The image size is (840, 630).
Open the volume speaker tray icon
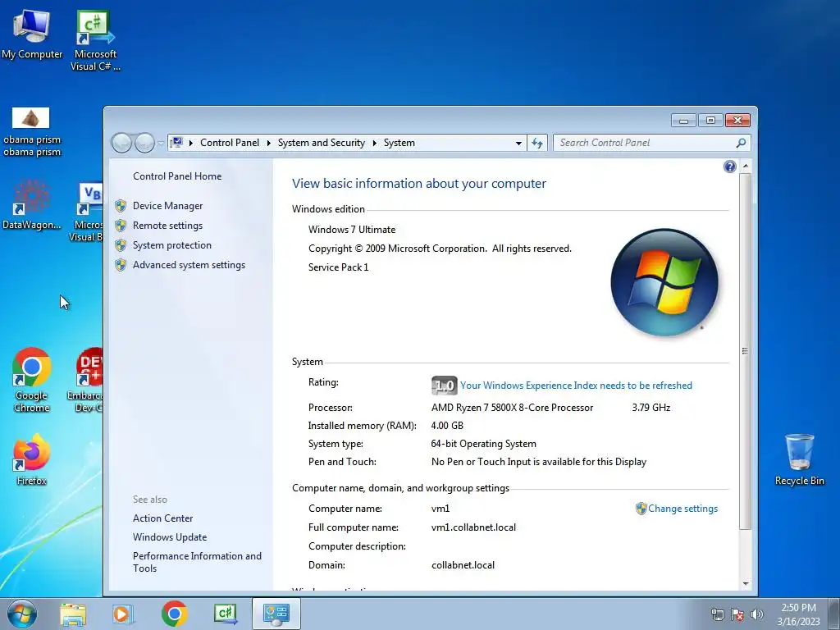[x=756, y=614]
